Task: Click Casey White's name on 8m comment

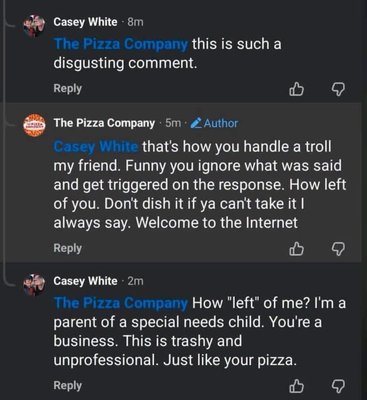Action: pos(85,22)
